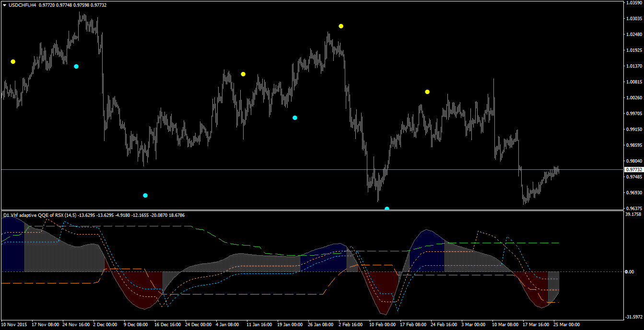Click the 3 Mar 00:00 time label
644x330 pixels.
(x=473, y=324)
